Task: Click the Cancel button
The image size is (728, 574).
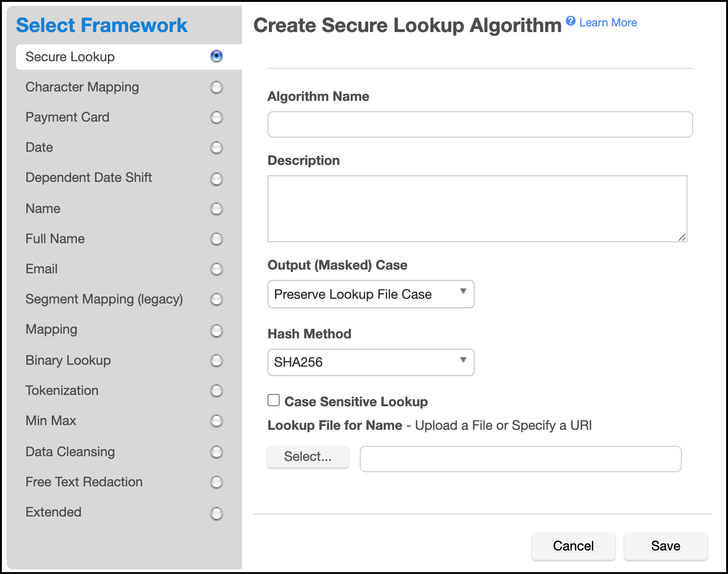Action: (x=573, y=546)
